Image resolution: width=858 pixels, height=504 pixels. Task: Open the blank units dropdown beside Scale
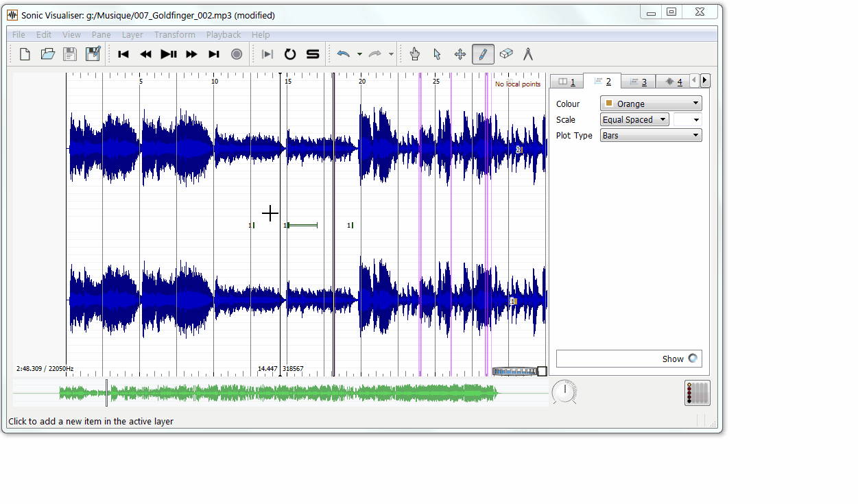pyautogui.click(x=688, y=119)
